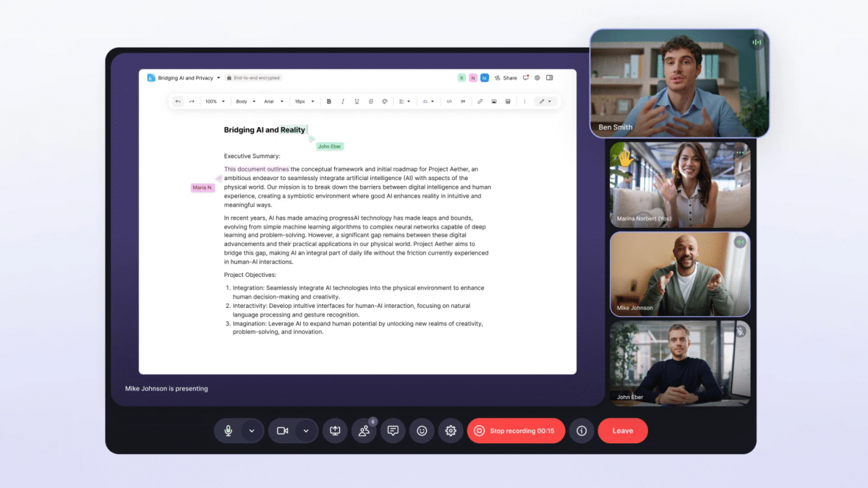
Task: Open the document settings gear icon
Action: coord(537,78)
